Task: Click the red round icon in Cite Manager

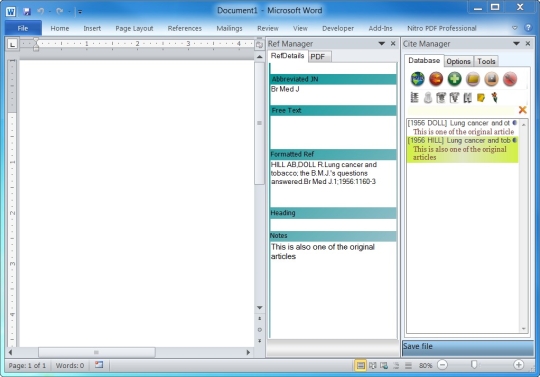Action: pyautogui.click(x=436, y=79)
